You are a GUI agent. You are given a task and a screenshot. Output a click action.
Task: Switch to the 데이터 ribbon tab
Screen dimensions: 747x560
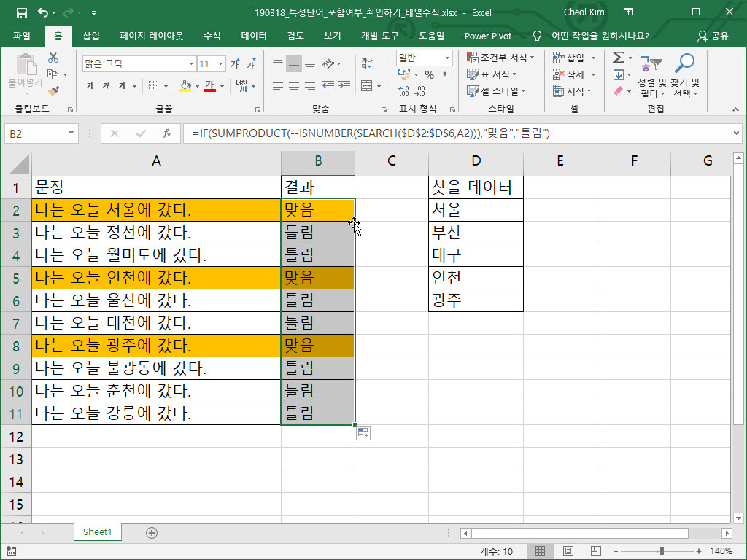(x=253, y=36)
